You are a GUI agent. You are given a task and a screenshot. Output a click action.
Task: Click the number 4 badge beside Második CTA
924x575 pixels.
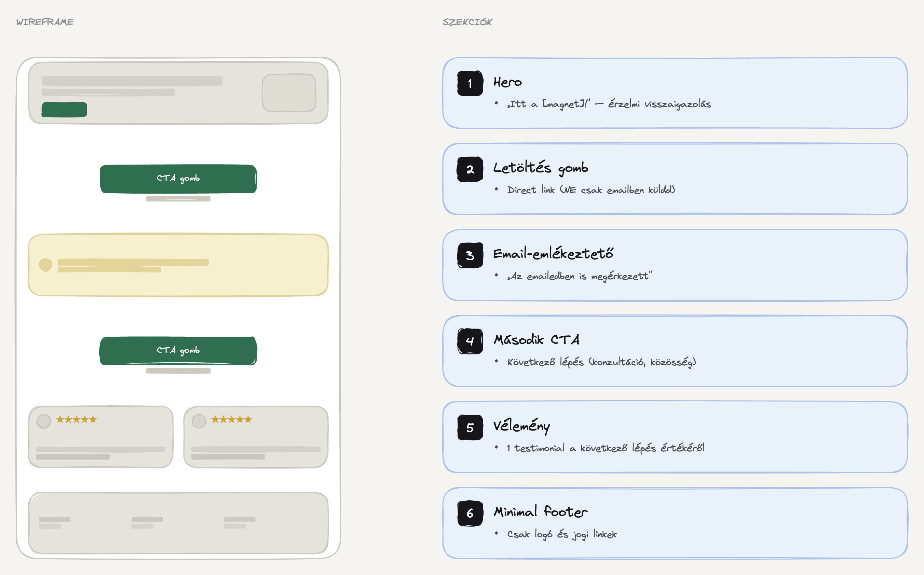(x=470, y=341)
